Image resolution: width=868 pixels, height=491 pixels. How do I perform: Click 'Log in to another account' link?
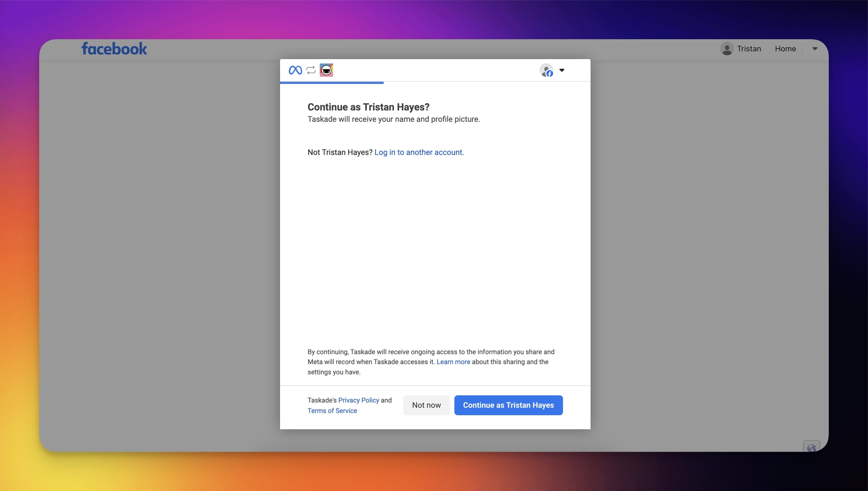coord(419,153)
